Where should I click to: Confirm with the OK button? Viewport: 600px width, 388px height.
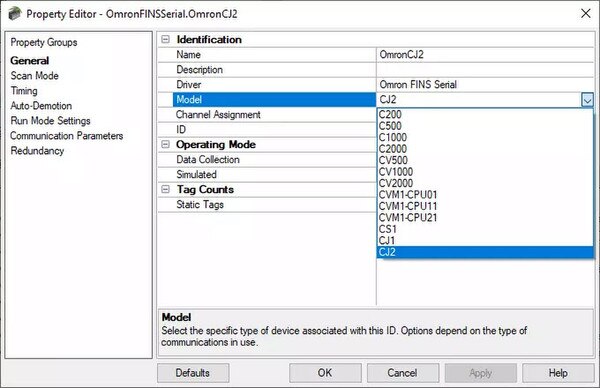click(325, 373)
